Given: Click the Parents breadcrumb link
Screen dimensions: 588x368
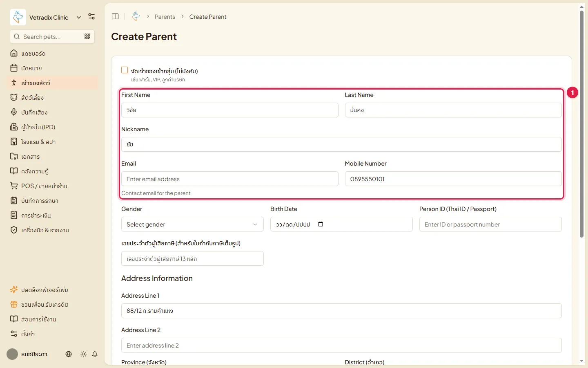Looking at the screenshot, I should (165, 17).
